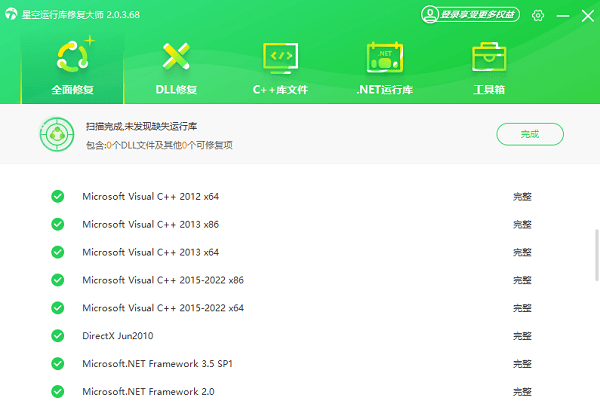
Task: Click 完整 status for .NET Framework 2.0
Action: click(x=522, y=392)
